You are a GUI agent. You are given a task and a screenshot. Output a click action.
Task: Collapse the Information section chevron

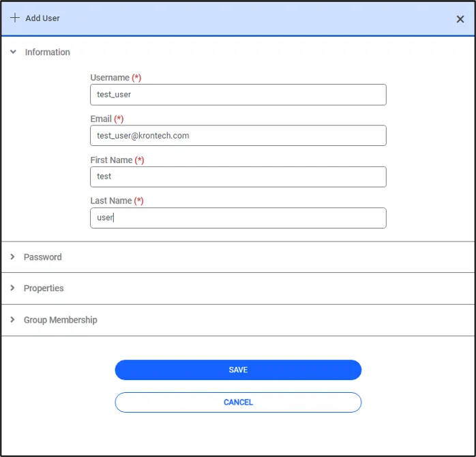click(x=13, y=52)
